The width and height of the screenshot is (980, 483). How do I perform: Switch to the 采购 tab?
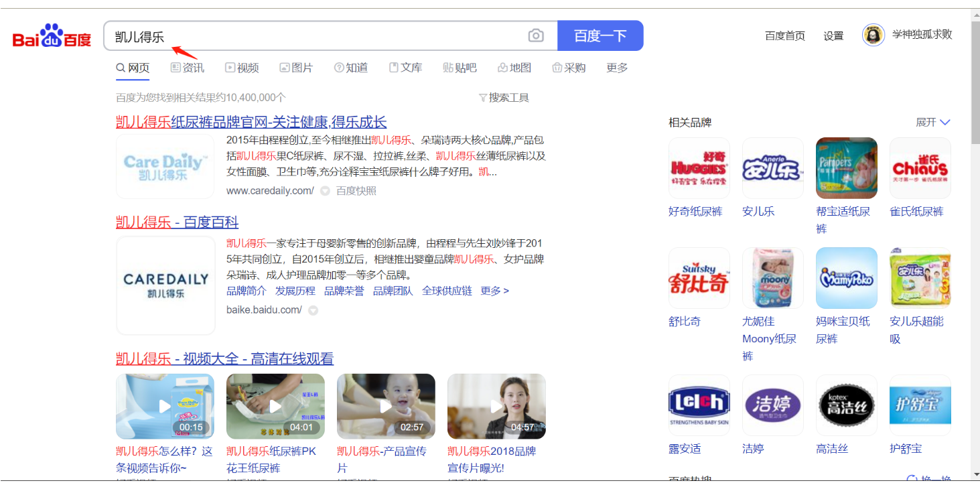(x=569, y=68)
